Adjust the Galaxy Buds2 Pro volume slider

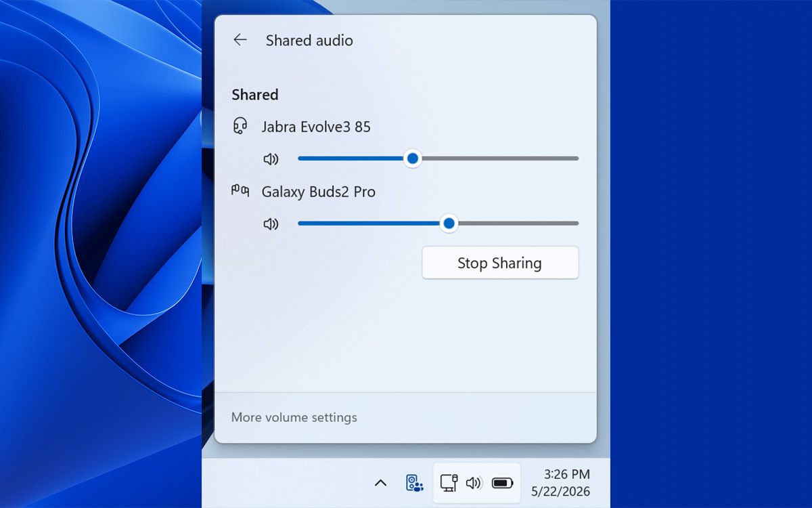click(438, 224)
